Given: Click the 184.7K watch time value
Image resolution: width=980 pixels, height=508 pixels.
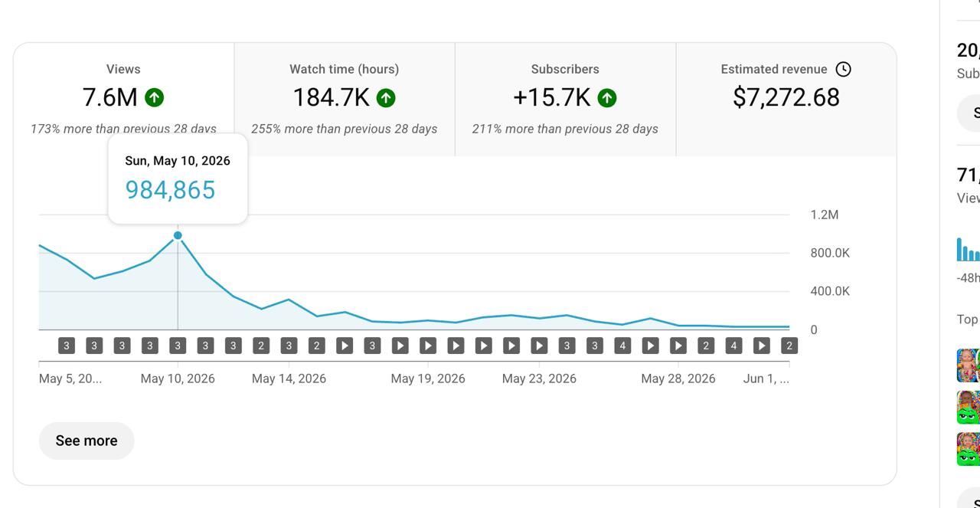Looking at the screenshot, I should click(331, 98).
